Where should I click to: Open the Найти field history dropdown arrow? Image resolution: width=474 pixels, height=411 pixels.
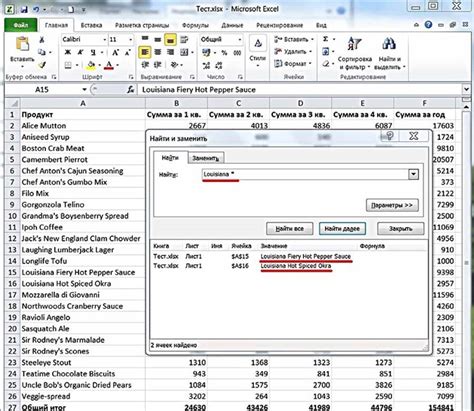click(x=413, y=174)
